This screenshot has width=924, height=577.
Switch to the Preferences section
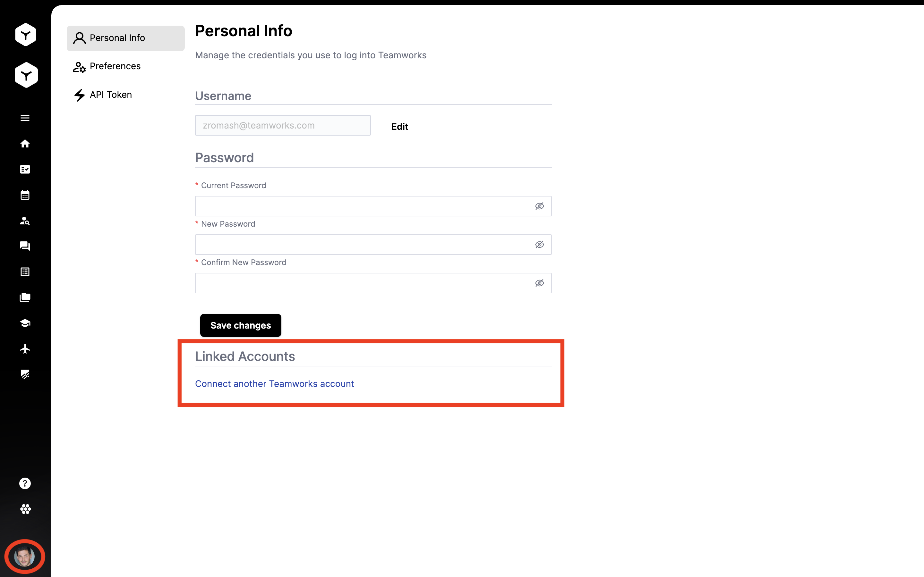tap(115, 66)
